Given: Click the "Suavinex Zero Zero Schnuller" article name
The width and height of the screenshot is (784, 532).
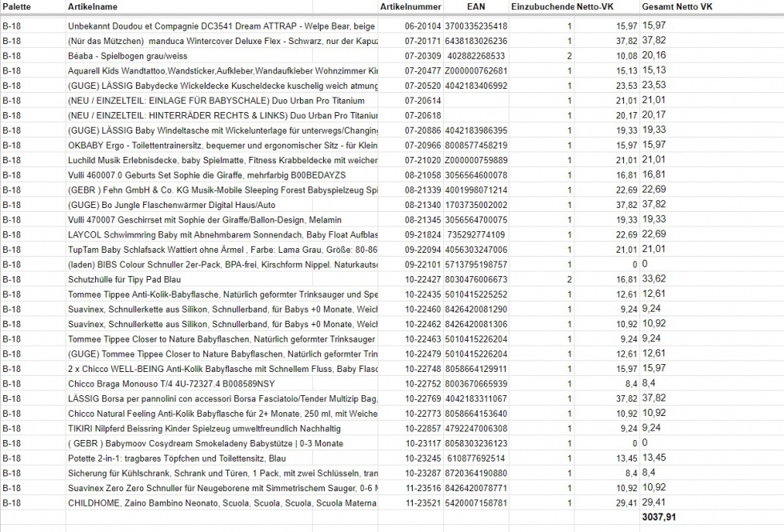Looking at the screenshot, I should click(x=223, y=489).
